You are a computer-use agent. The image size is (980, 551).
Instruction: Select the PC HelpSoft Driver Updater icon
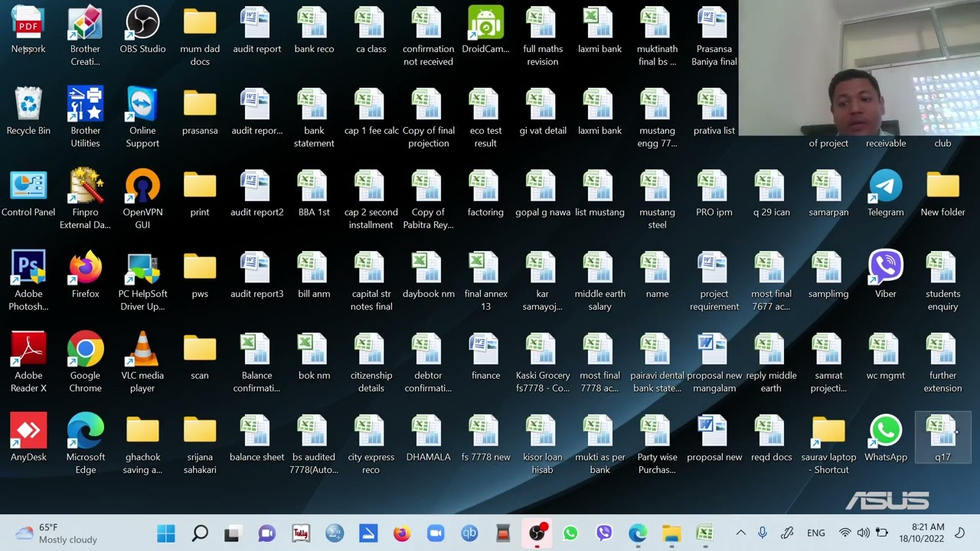[x=142, y=281]
